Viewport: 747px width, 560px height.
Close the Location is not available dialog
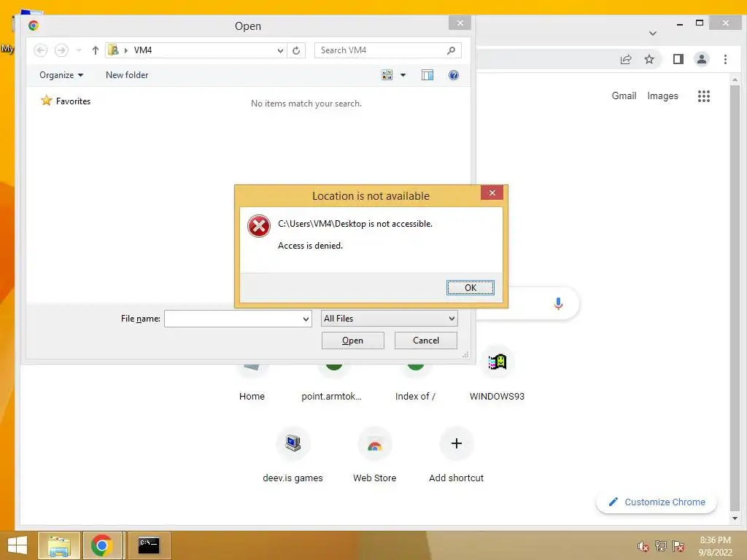pos(492,192)
